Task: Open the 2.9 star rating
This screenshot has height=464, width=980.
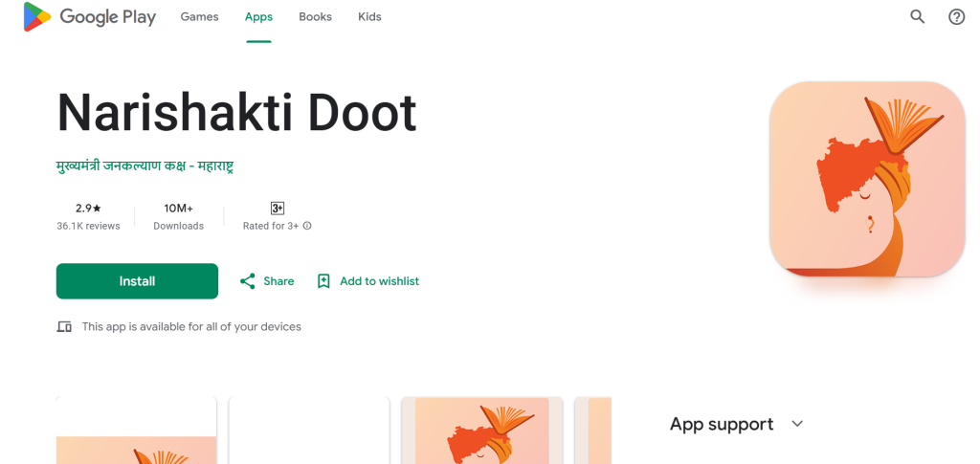Action: tap(88, 208)
